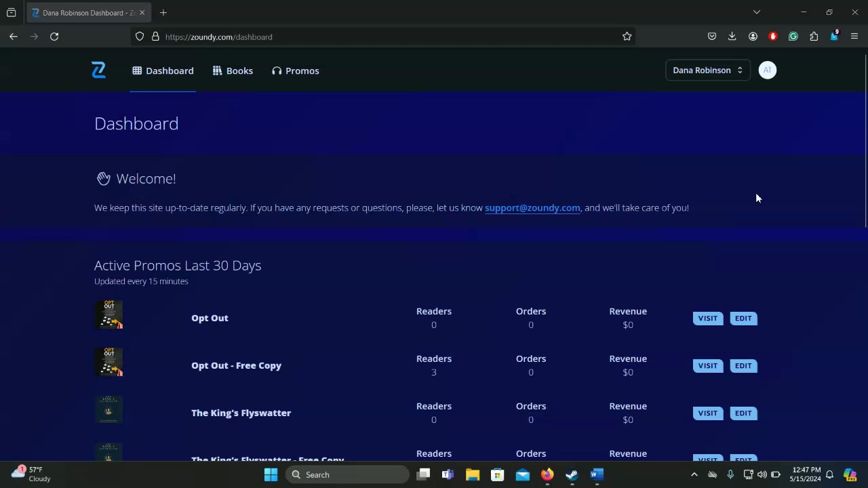The width and height of the screenshot is (868, 488).
Task: Open the network icon in the system tray
Action: (x=748, y=474)
